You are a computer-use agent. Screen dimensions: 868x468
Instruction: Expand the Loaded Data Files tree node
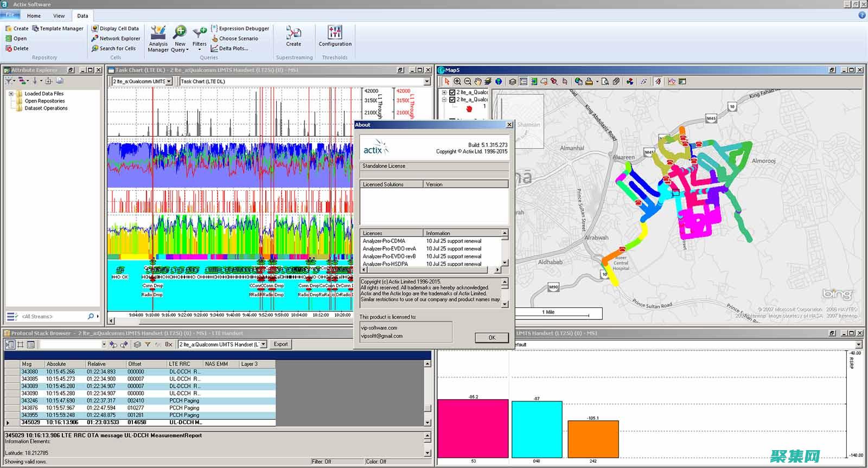tap(11, 94)
